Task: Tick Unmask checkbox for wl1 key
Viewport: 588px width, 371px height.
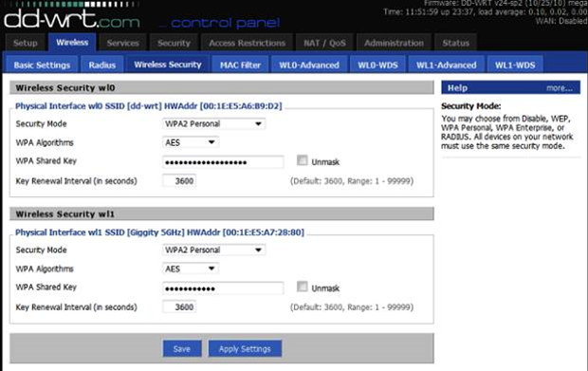Action: 303,287
